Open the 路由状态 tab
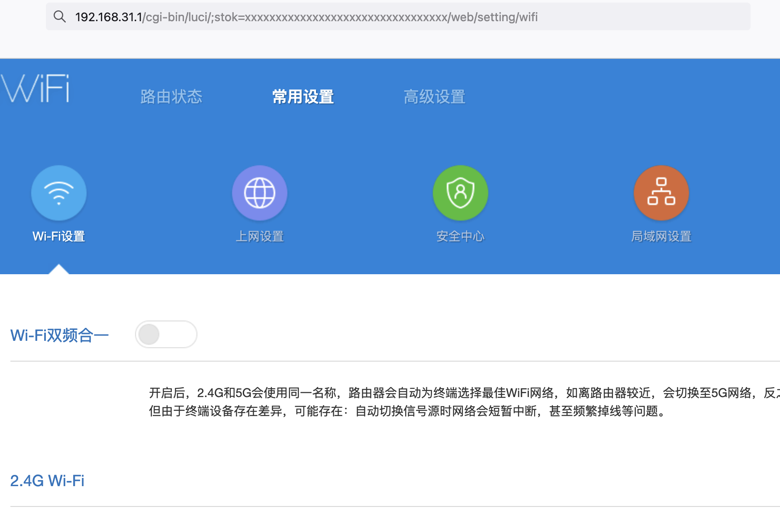Screen dimensions: 780x532 [x=171, y=96]
